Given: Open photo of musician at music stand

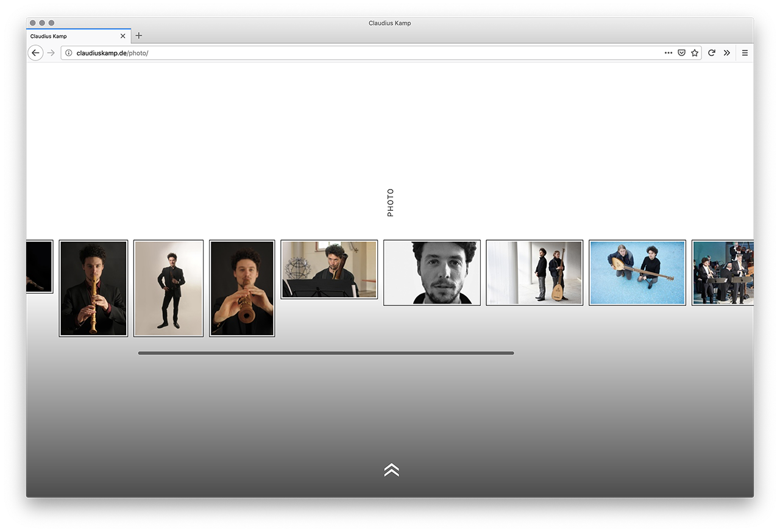Looking at the screenshot, I should click(329, 269).
